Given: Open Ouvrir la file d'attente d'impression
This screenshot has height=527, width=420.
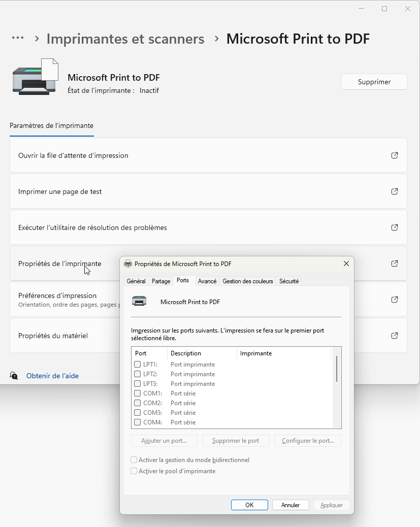Looking at the screenshot, I should tap(208, 155).
